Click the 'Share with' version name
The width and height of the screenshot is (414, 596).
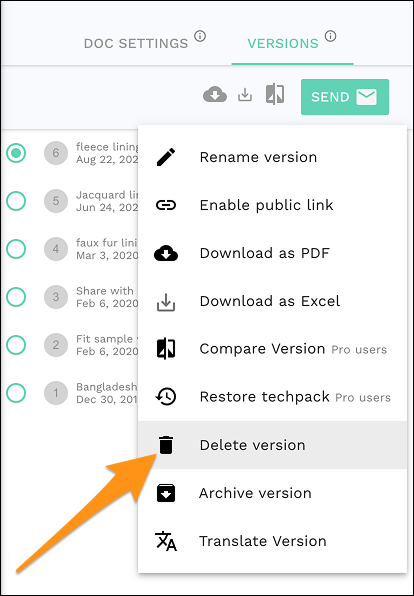pos(105,291)
